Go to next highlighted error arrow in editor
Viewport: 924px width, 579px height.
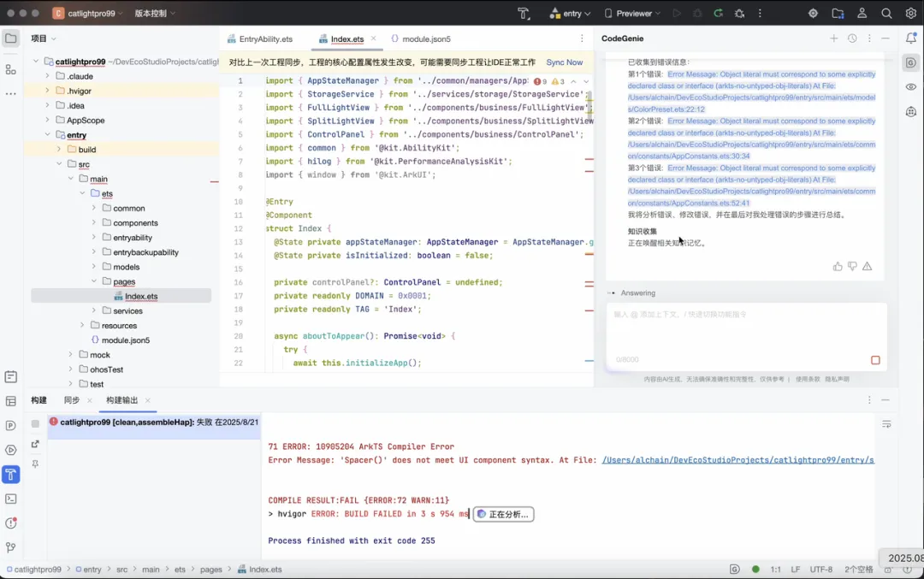pyautogui.click(x=586, y=81)
